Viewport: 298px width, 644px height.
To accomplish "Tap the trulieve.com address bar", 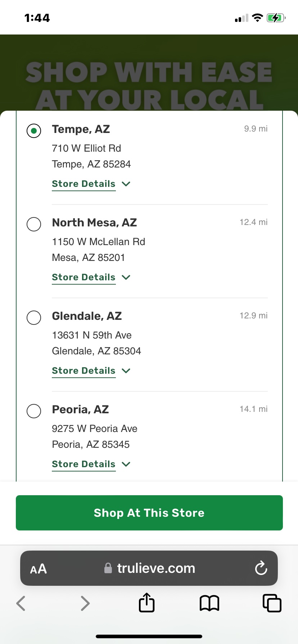I will 149,568.
